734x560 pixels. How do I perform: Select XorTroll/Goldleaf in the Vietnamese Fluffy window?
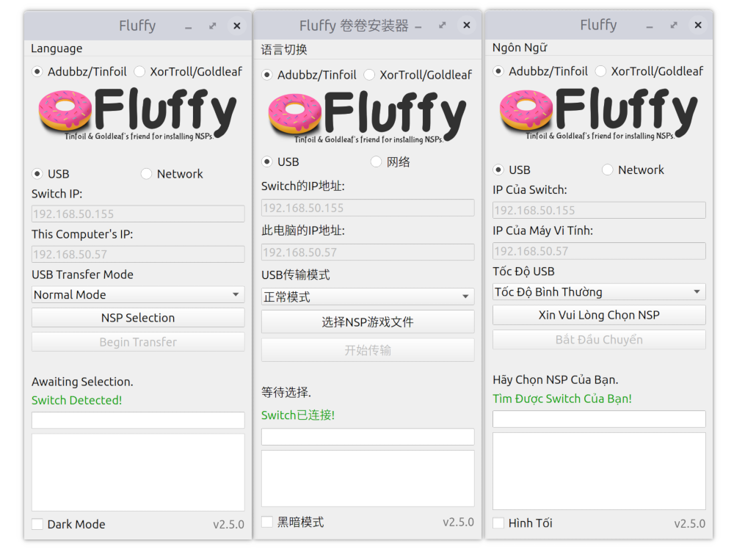(650, 71)
